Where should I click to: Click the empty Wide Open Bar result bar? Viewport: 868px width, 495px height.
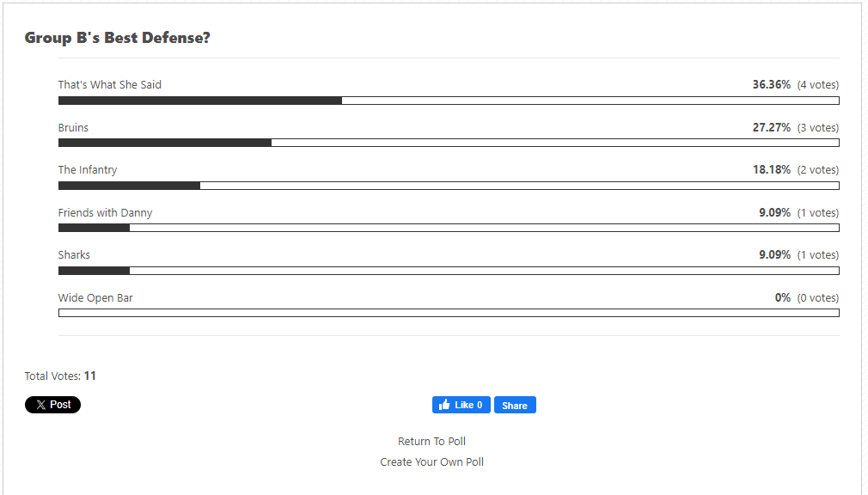449,313
